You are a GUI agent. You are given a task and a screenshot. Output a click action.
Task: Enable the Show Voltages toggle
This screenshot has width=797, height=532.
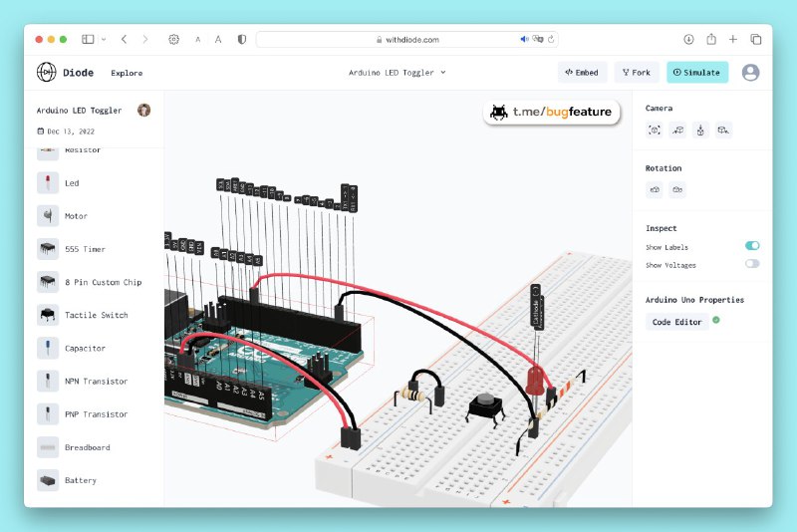pyautogui.click(x=752, y=264)
